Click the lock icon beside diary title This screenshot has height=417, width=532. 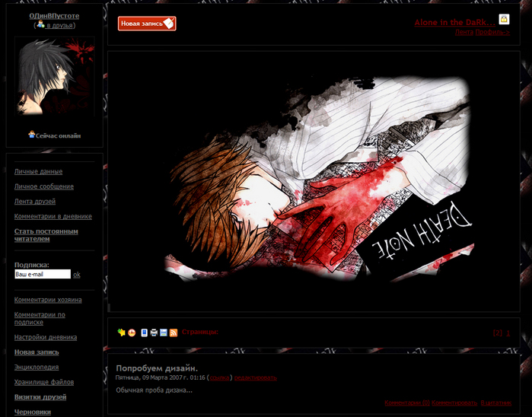tap(504, 19)
